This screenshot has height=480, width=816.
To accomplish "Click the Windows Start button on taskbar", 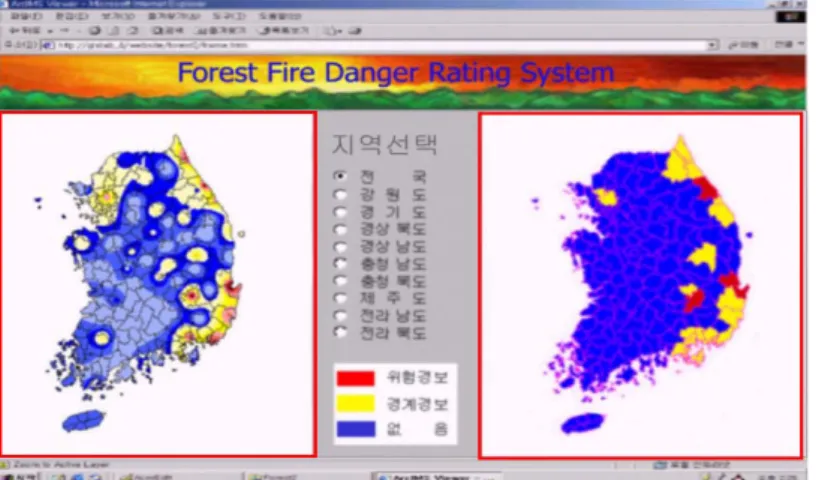I will (20, 476).
